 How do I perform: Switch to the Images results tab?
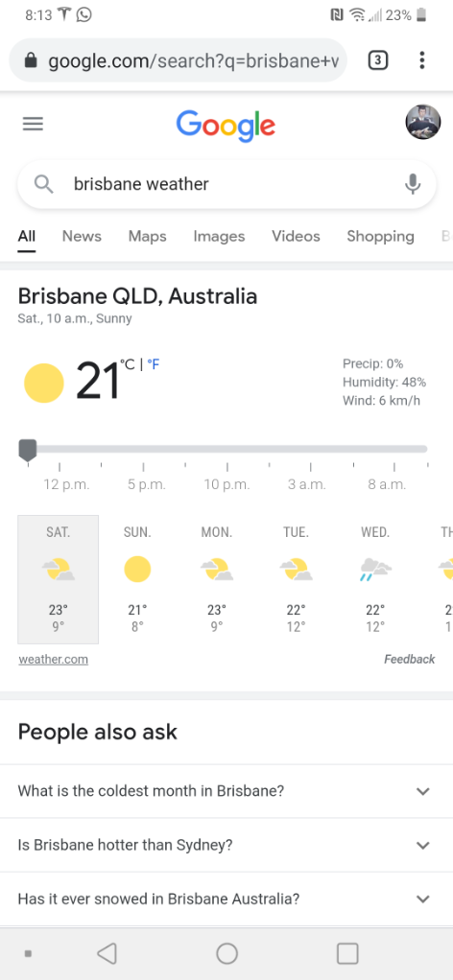tap(219, 236)
